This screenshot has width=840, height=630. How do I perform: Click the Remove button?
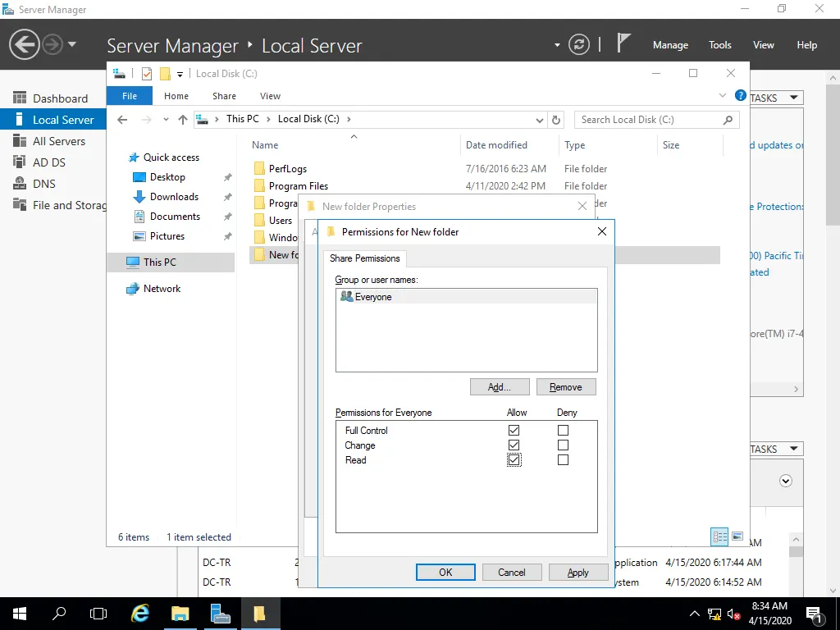click(x=566, y=387)
